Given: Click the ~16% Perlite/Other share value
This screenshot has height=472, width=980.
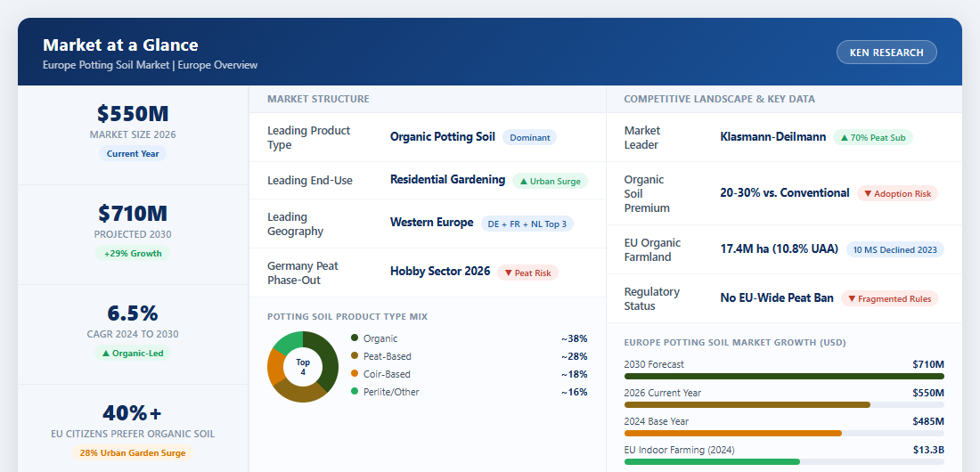Looking at the screenshot, I should (574, 392).
